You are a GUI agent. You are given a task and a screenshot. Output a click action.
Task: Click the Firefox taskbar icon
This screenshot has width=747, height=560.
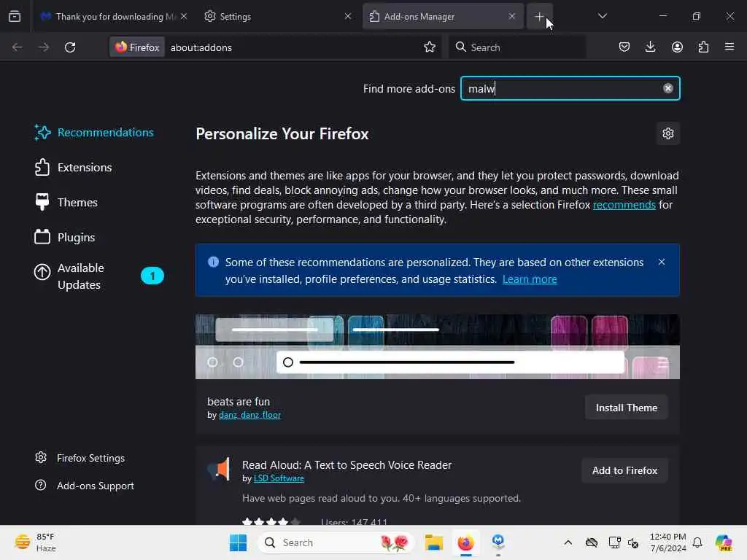coord(465,542)
